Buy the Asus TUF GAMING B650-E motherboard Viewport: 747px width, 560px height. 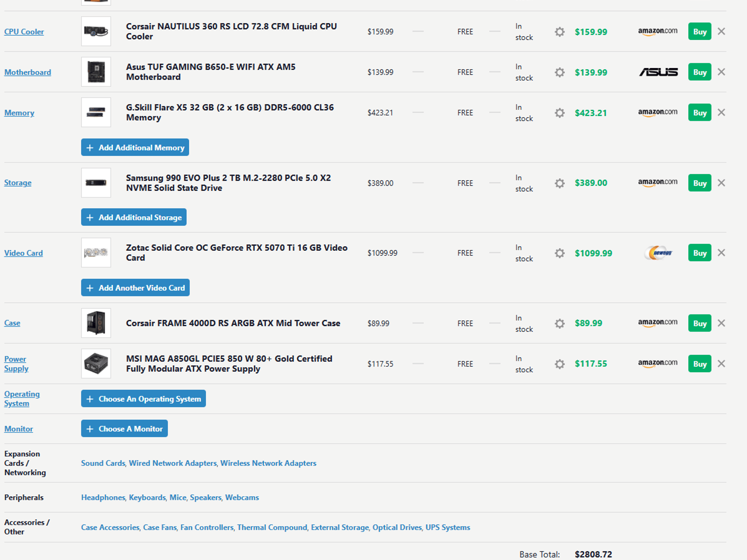coord(700,72)
